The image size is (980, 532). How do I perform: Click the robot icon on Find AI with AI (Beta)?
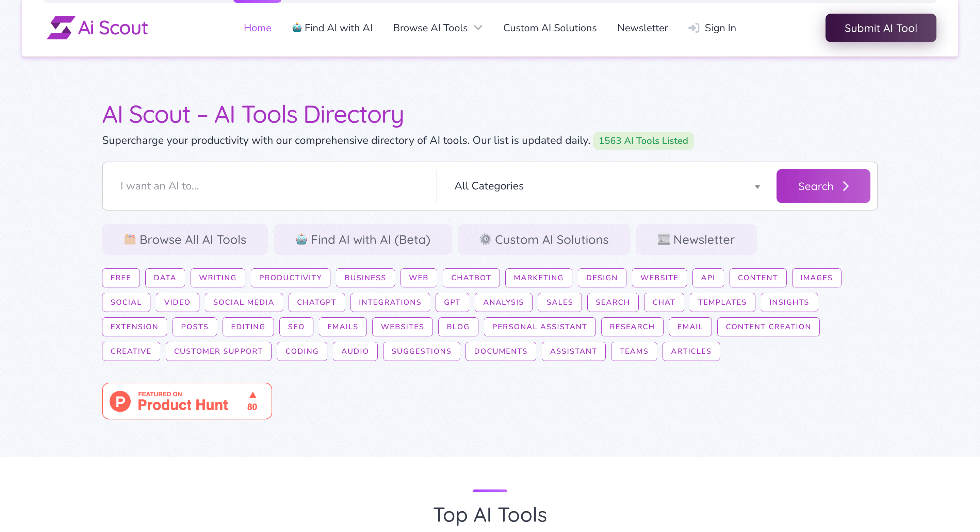301,239
